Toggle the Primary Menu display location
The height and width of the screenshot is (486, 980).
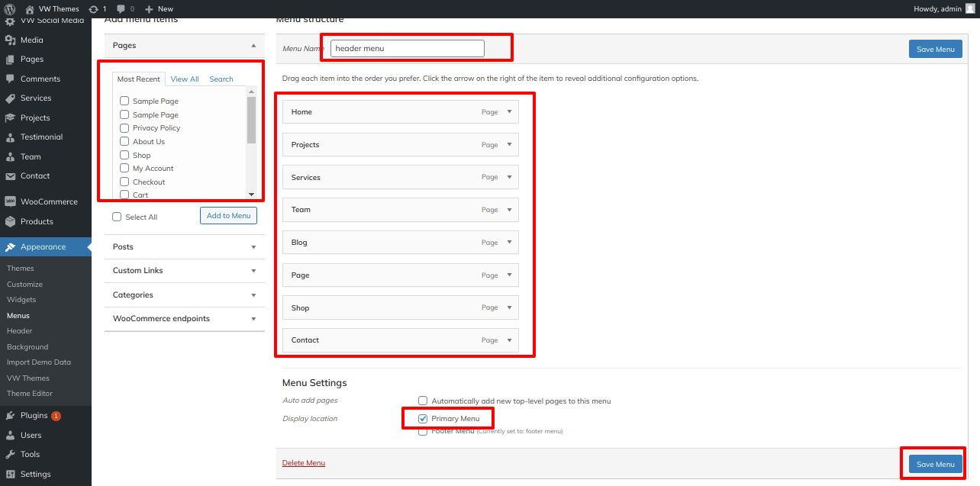click(423, 419)
